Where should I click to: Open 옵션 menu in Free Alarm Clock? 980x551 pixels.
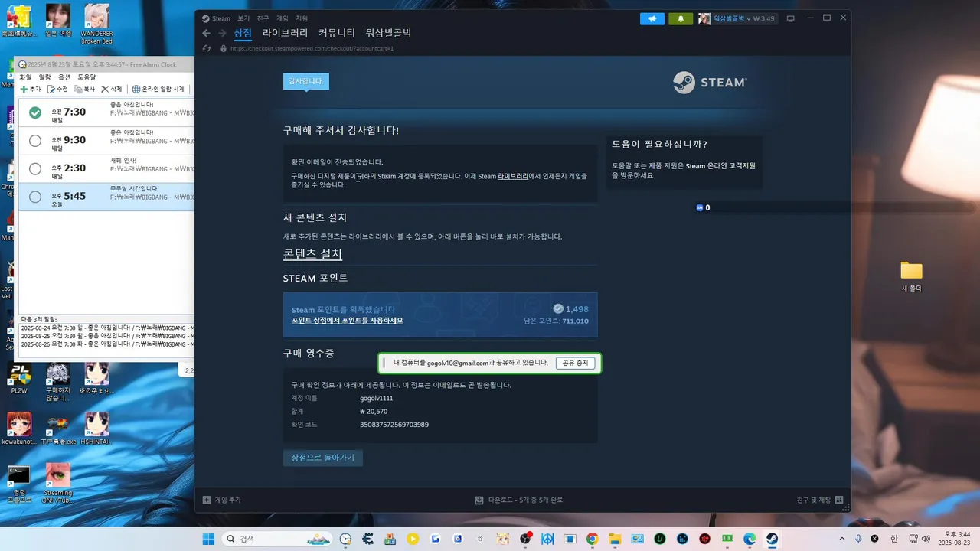64,77
